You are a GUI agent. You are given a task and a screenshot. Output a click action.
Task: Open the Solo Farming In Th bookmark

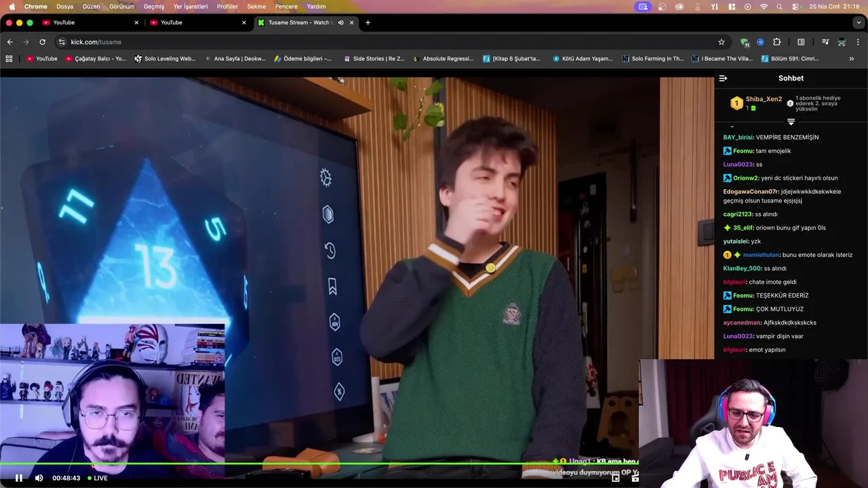point(652,59)
